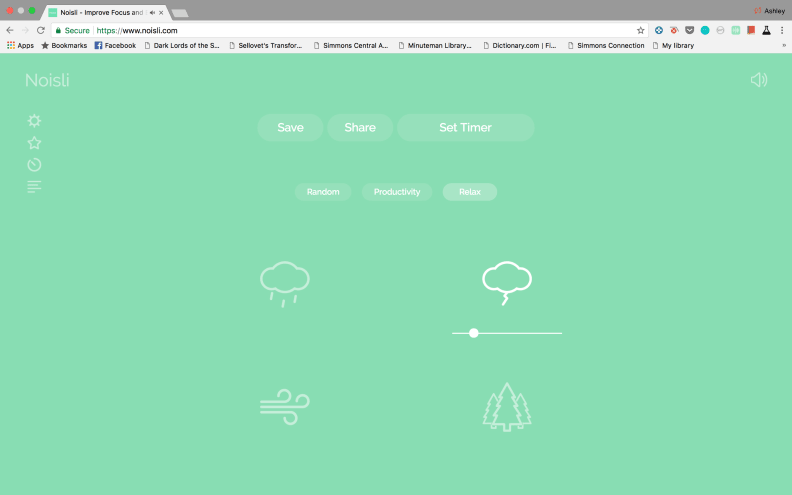This screenshot has width=792, height=495.
Task: Open the timer sidebar clock icon
Action: pyautogui.click(x=34, y=165)
